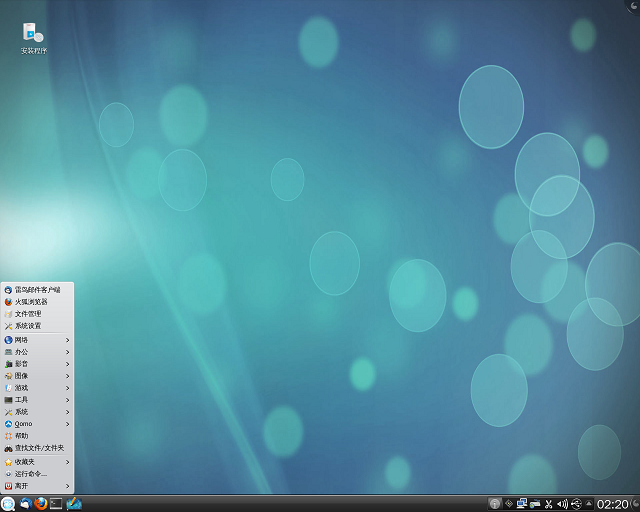The width and height of the screenshot is (640, 512).
Task: Launch Thunderbird from the taskbar
Action: click(x=26, y=504)
